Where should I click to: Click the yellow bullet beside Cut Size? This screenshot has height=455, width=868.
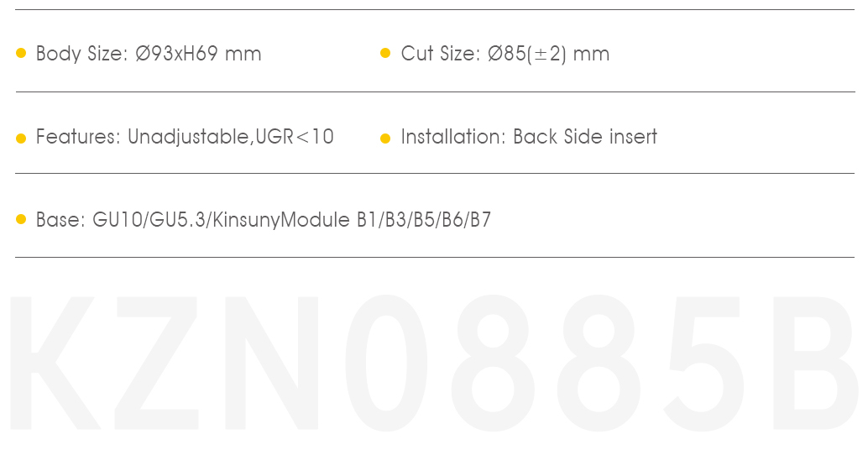click(x=385, y=53)
